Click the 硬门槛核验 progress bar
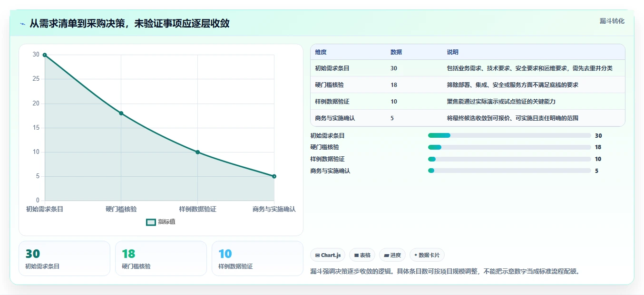 pos(509,147)
